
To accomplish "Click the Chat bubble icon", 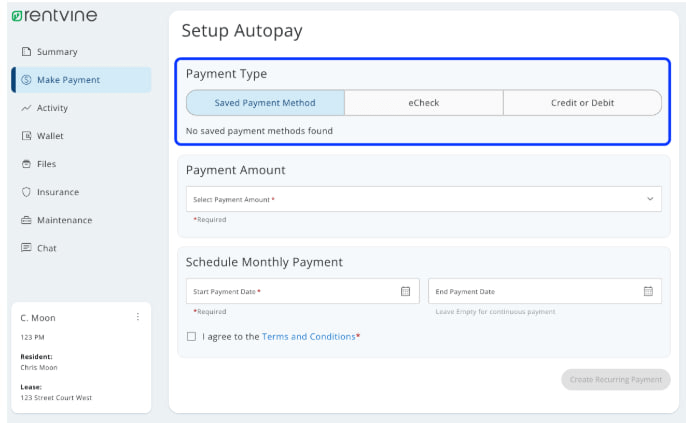I will coord(26,248).
